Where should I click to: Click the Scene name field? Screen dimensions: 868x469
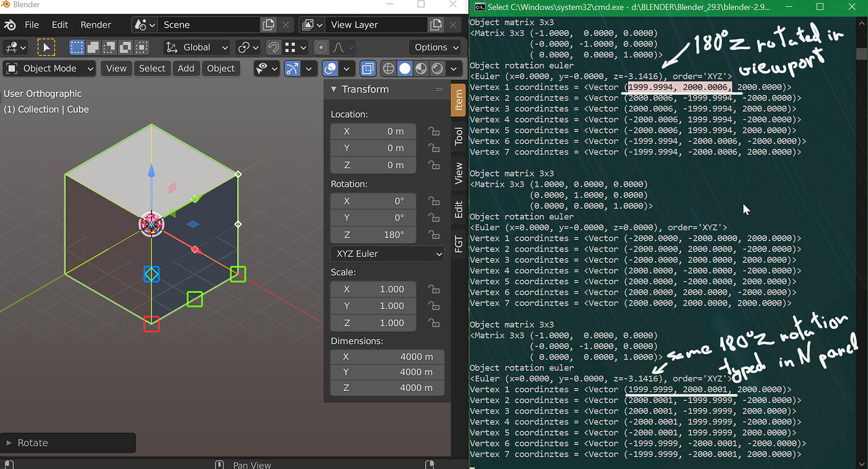pos(208,25)
